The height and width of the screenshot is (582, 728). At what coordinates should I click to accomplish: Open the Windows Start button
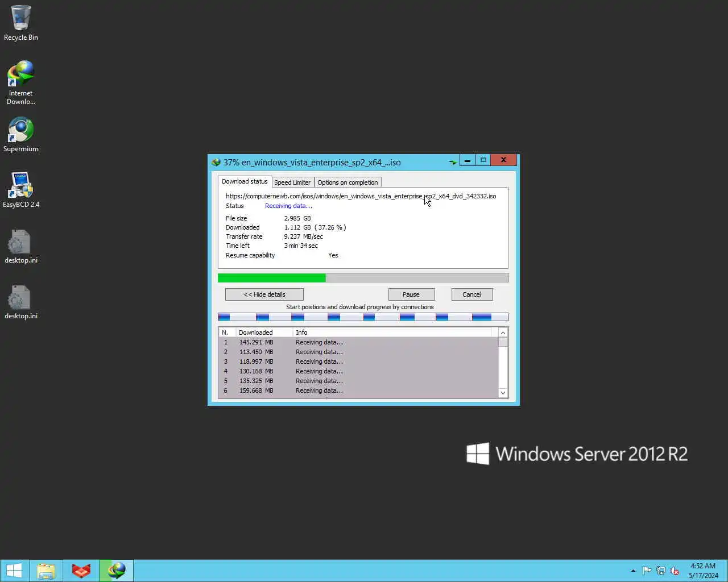point(14,571)
